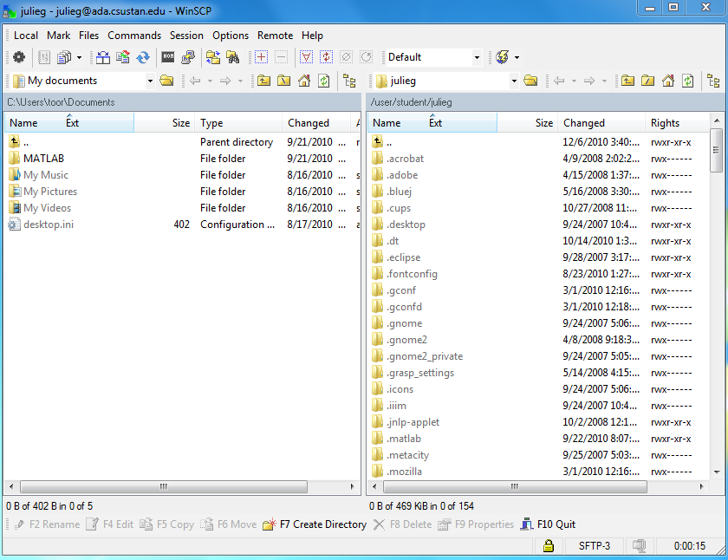Toggle local directory tree icon
This screenshot has height=560, width=728.
tap(349, 81)
